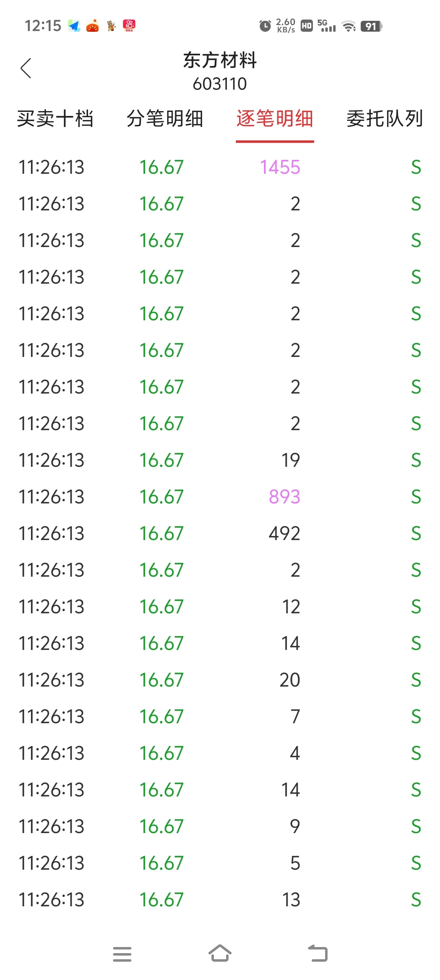Tap the alarm clock status icon
The width and height of the screenshot is (440, 980).
(x=265, y=26)
